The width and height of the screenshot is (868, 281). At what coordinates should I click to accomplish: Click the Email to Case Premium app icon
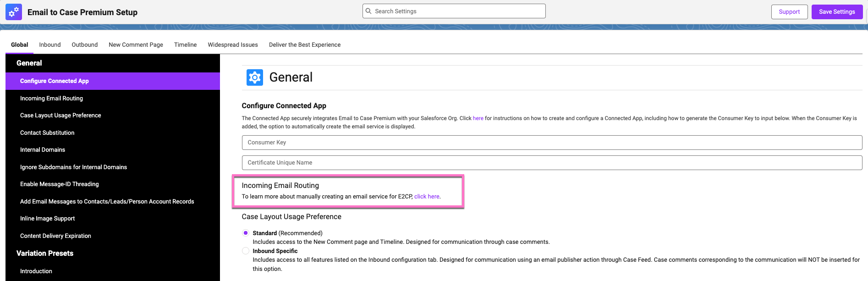[x=14, y=12]
